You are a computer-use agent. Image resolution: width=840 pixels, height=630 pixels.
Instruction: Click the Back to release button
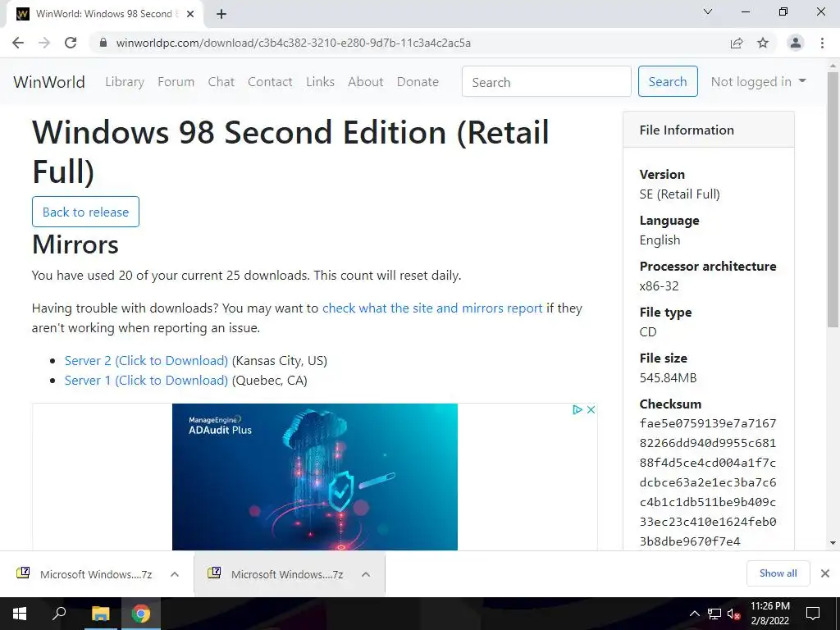[85, 212]
